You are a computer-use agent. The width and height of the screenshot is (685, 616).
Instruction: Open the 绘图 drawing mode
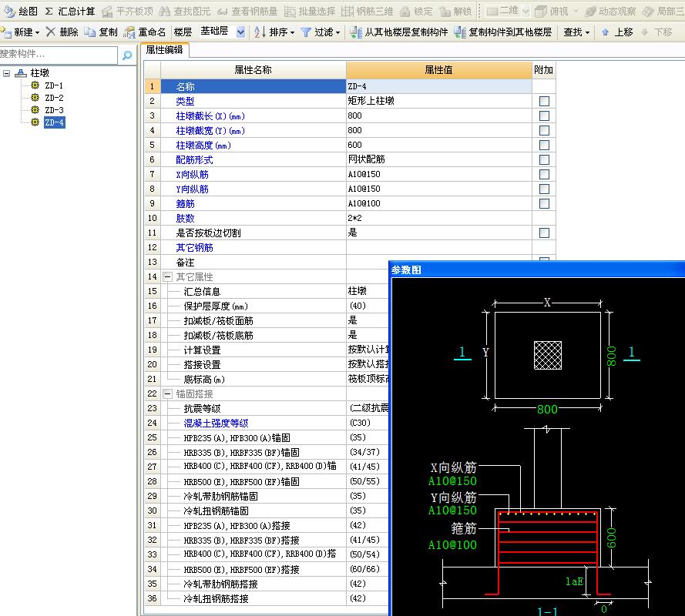pos(21,11)
